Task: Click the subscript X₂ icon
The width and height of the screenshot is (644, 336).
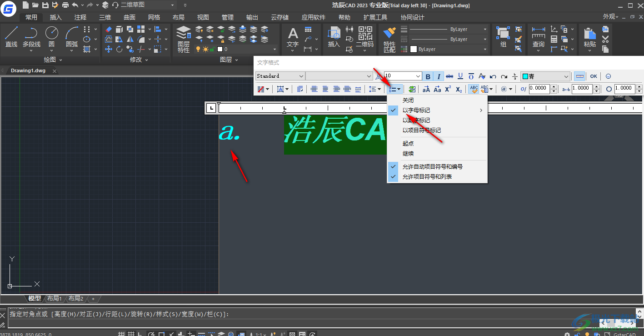Action: 459,89
